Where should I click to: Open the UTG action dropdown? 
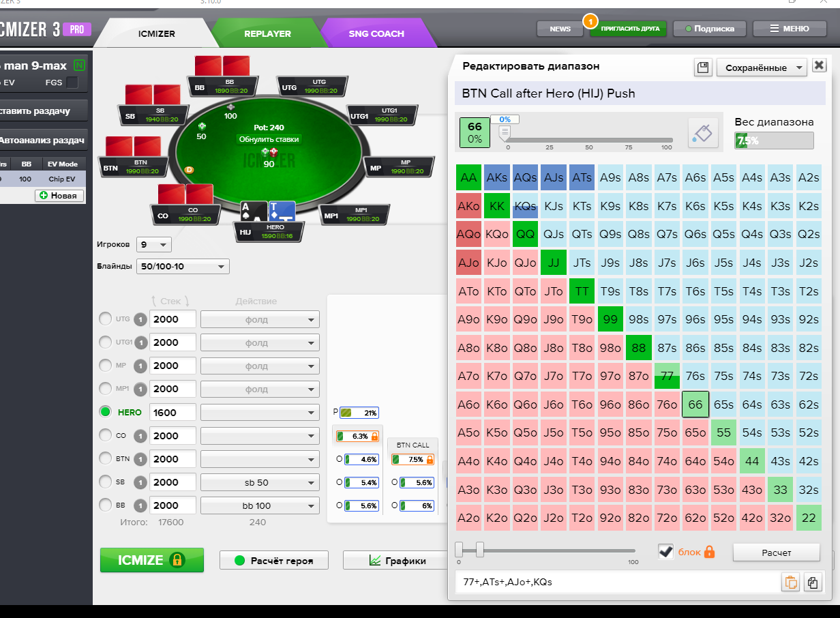point(260,319)
